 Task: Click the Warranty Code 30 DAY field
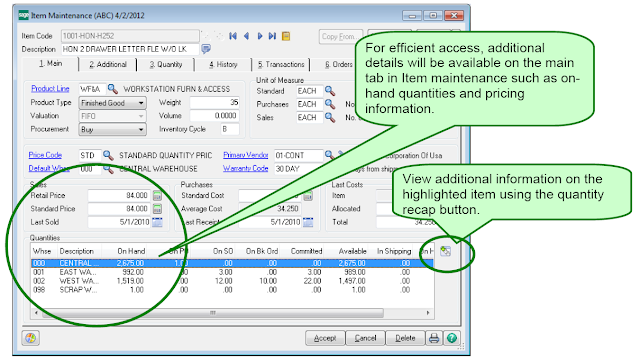(x=298, y=169)
